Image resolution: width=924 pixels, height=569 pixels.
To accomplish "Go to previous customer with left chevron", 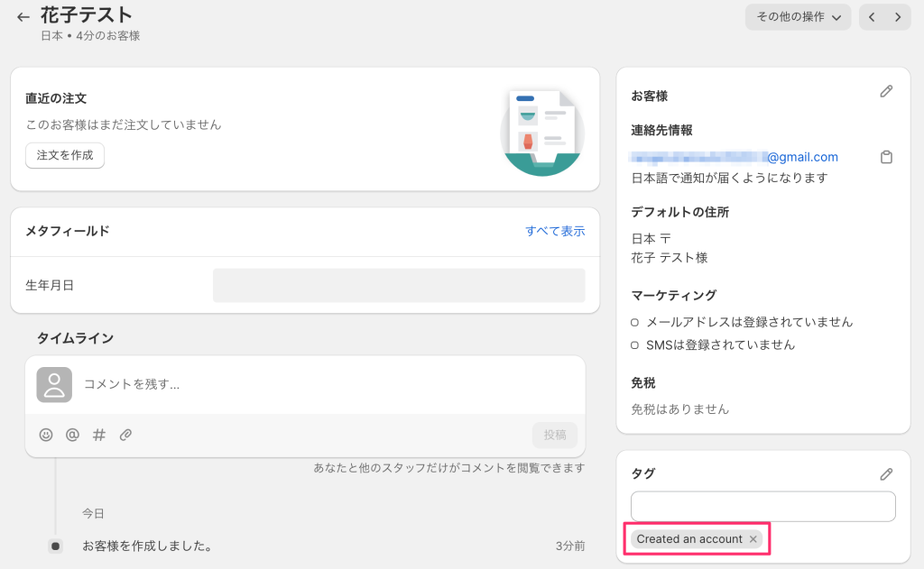I will coord(872,17).
